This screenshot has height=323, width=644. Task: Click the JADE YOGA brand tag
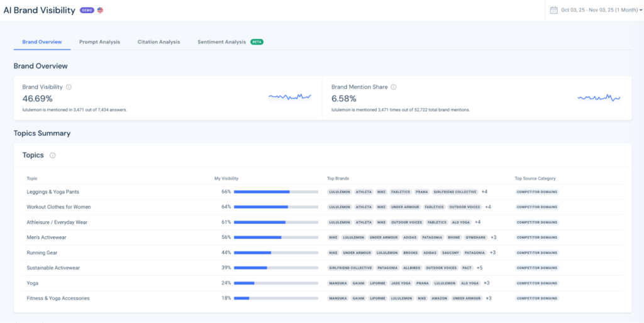pyautogui.click(x=401, y=283)
